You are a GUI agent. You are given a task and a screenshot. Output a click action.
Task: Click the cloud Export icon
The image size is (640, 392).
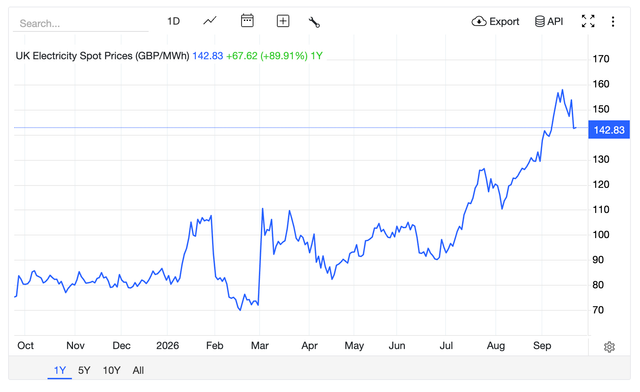coord(479,21)
